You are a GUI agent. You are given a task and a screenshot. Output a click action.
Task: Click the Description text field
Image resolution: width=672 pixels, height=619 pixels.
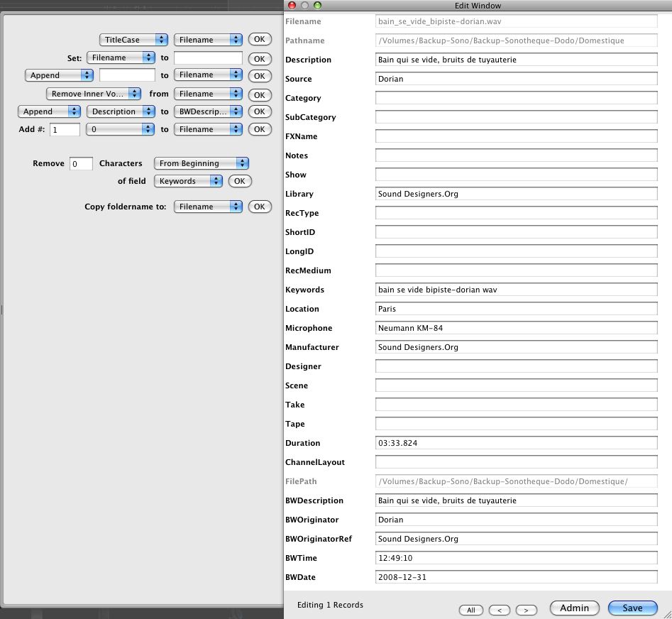point(516,60)
